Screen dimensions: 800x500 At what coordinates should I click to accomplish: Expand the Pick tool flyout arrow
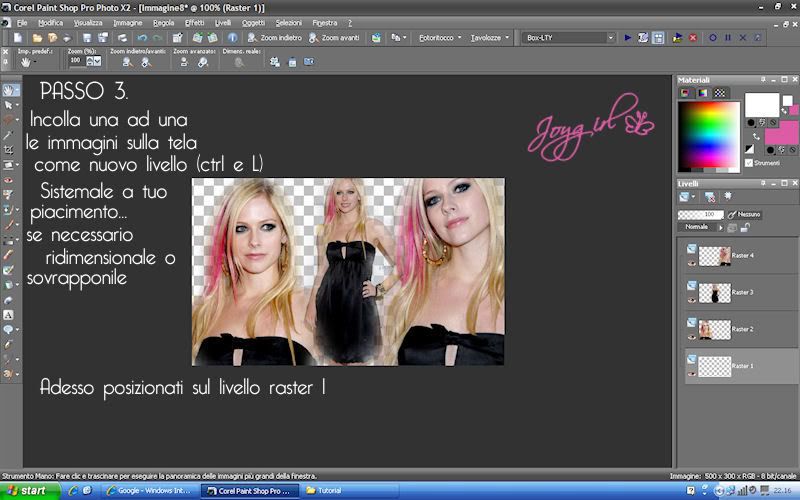(17, 105)
